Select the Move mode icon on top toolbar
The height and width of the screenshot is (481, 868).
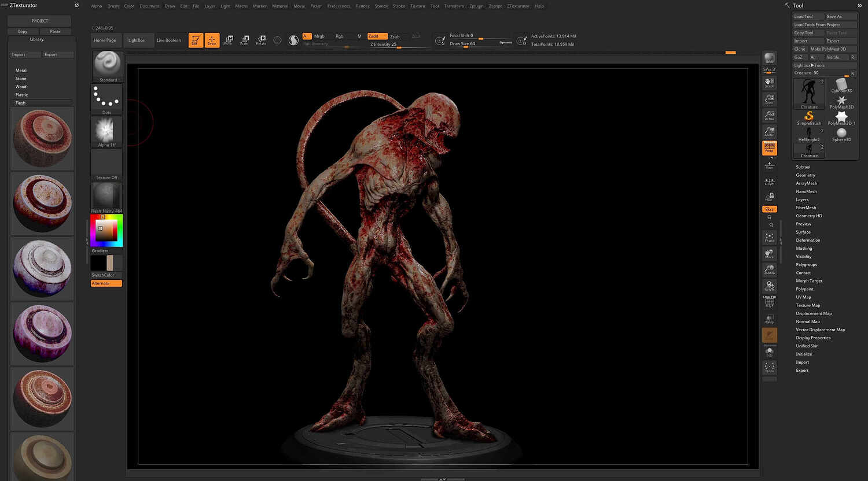[228, 39]
